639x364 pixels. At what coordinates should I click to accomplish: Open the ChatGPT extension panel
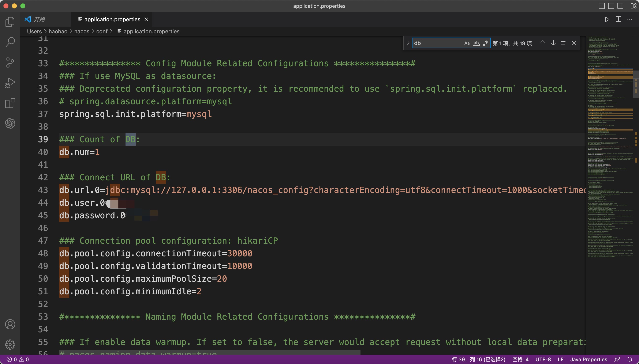(x=10, y=123)
